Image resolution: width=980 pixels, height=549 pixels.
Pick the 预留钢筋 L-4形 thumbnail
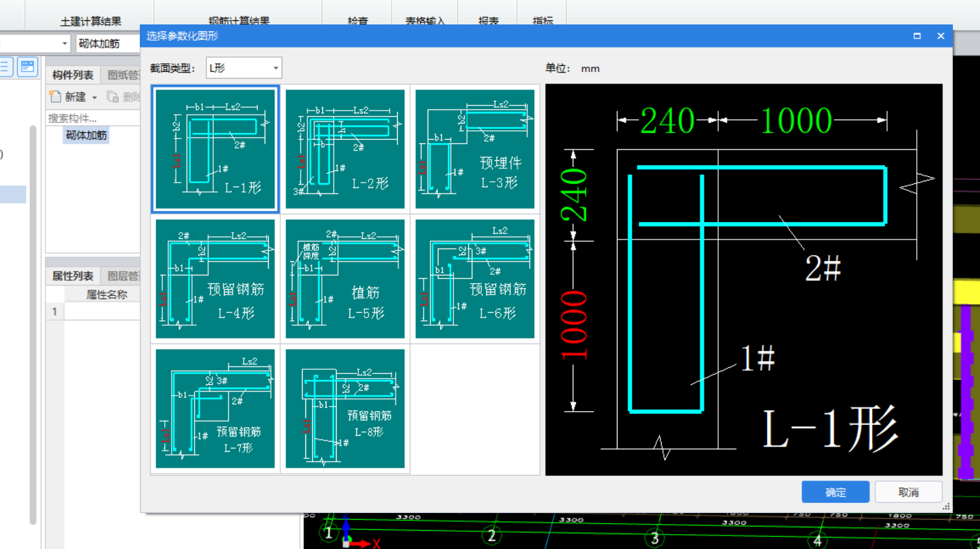pos(215,279)
